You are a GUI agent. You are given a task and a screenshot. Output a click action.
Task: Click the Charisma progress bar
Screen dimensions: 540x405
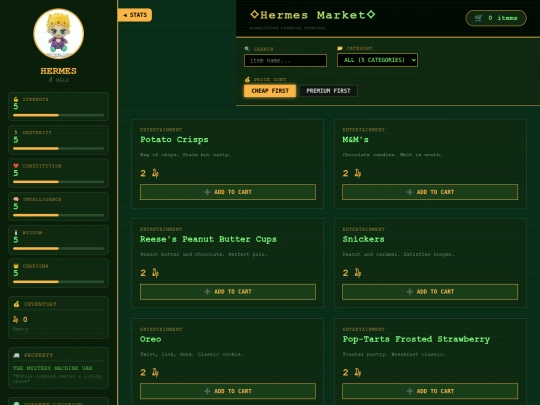pyautogui.click(x=59, y=282)
